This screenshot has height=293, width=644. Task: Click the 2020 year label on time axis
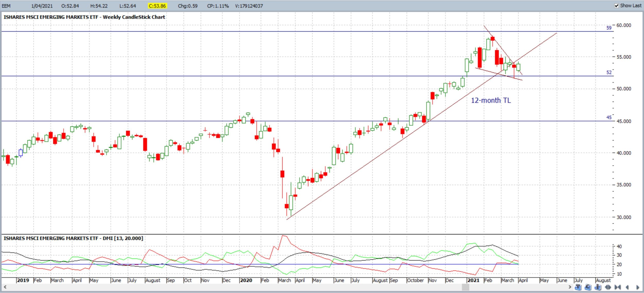coord(246,280)
